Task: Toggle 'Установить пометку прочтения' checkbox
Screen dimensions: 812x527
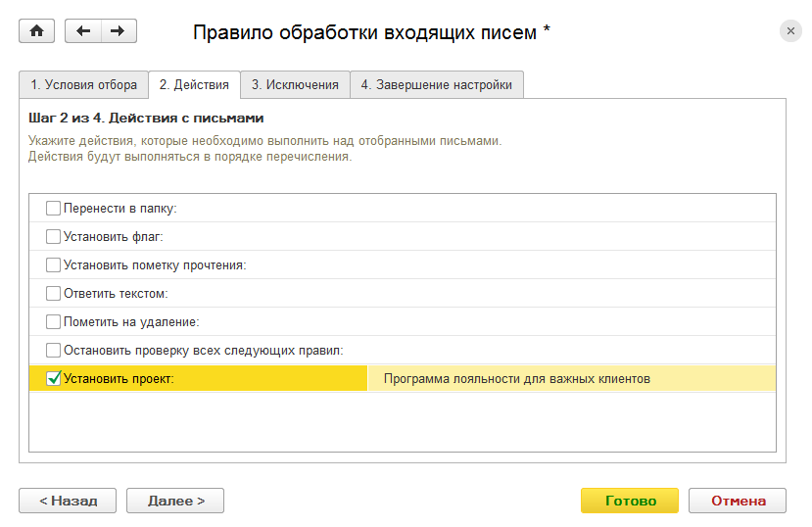Action: [x=53, y=265]
